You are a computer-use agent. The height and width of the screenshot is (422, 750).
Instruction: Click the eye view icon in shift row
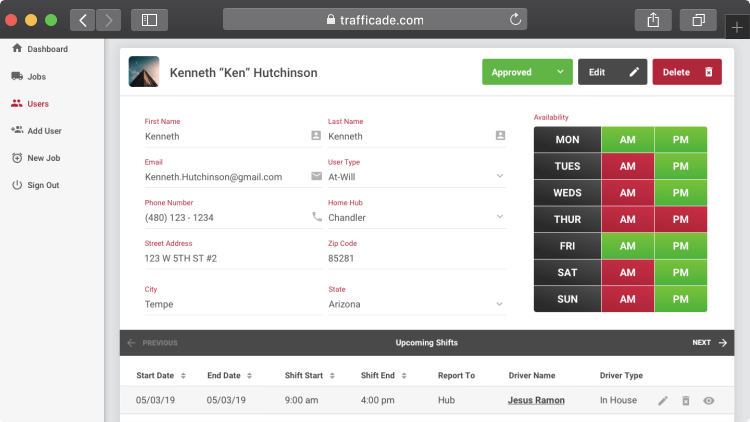click(709, 401)
